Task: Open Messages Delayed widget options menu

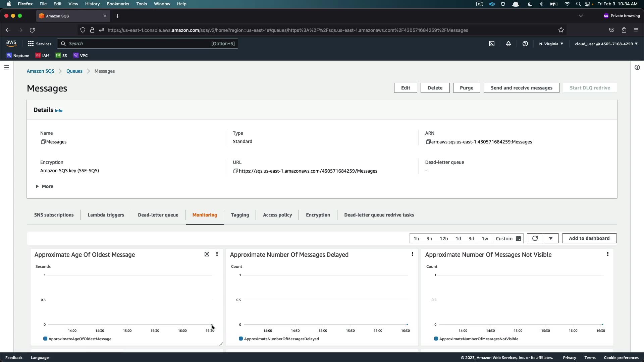Action: click(x=413, y=254)
